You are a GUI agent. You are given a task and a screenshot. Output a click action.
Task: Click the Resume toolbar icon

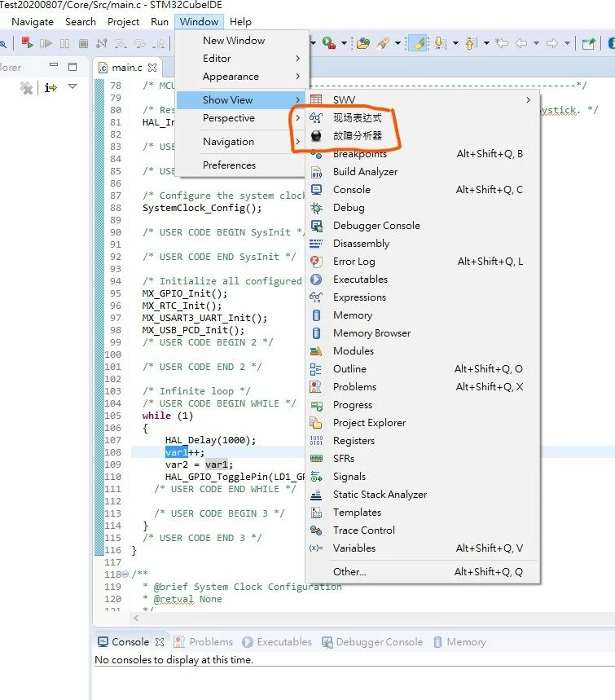pos(46,43)
